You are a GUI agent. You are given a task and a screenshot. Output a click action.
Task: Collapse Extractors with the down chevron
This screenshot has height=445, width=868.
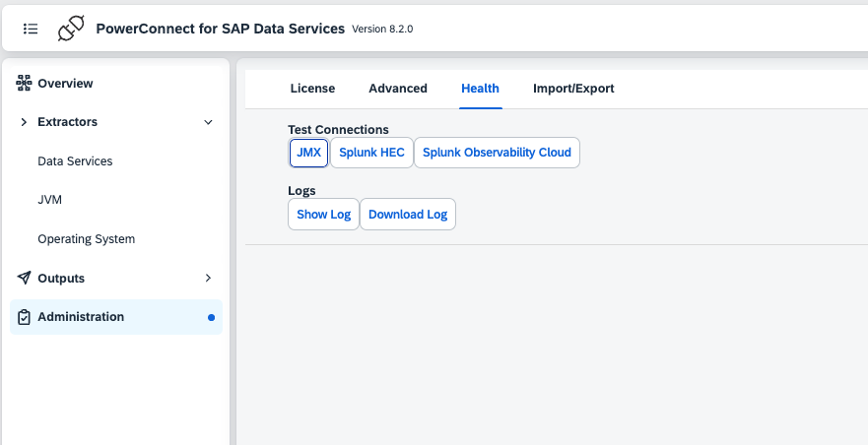pos(208,122)
